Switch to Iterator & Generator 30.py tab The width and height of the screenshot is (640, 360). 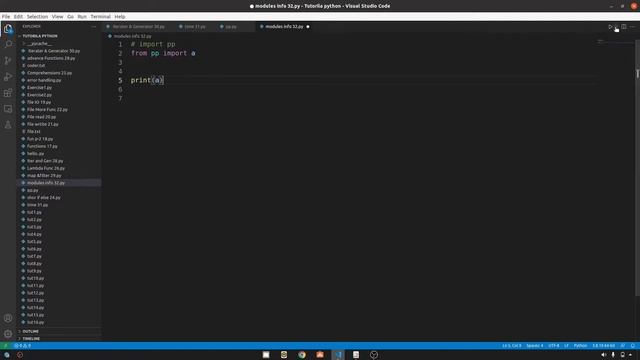[x=138, y=27]
